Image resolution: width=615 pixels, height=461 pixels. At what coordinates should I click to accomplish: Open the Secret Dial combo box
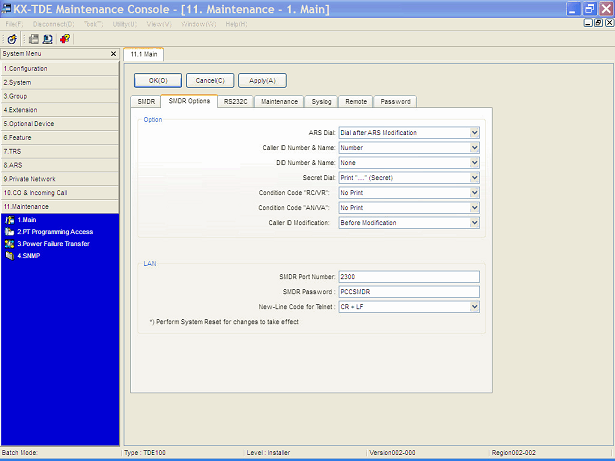[x=475, y=177]
